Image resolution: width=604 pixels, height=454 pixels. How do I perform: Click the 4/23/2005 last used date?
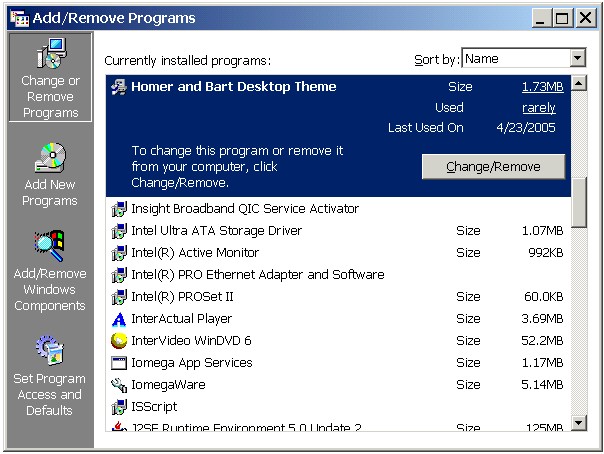[526, 128]
